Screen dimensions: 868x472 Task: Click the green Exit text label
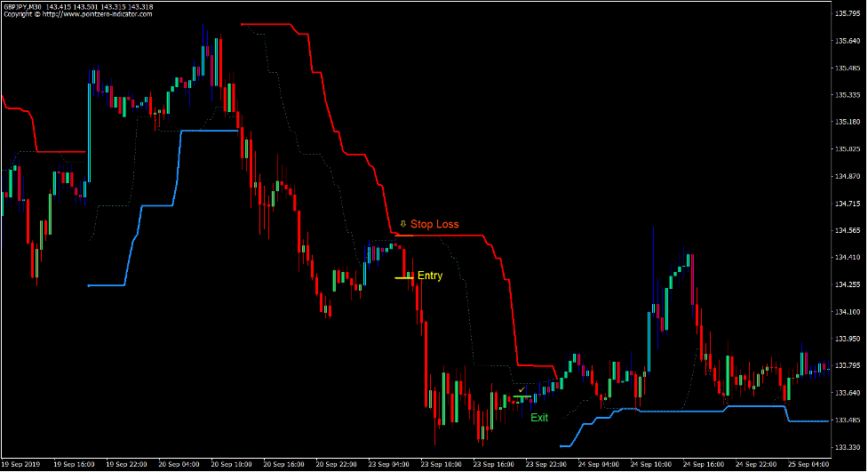pos(539,417)
